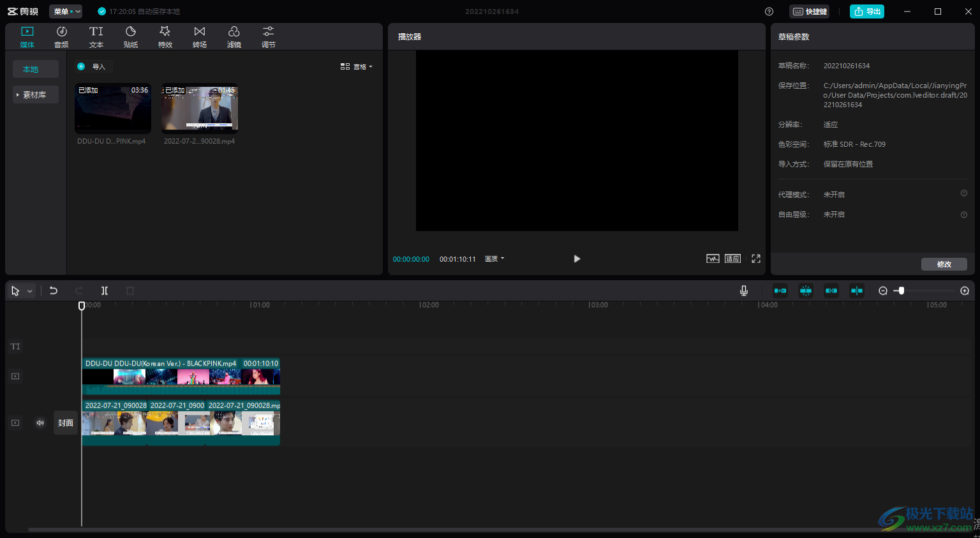Screen dimensions: 980x538
Task: Select the DDU-DU BLACKPINK.mp4 timeline clip
Action: (x=181, y=377)
